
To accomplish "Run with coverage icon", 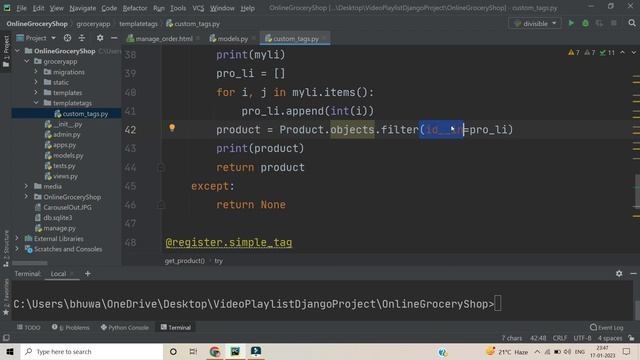I will [x=599, y=23].
